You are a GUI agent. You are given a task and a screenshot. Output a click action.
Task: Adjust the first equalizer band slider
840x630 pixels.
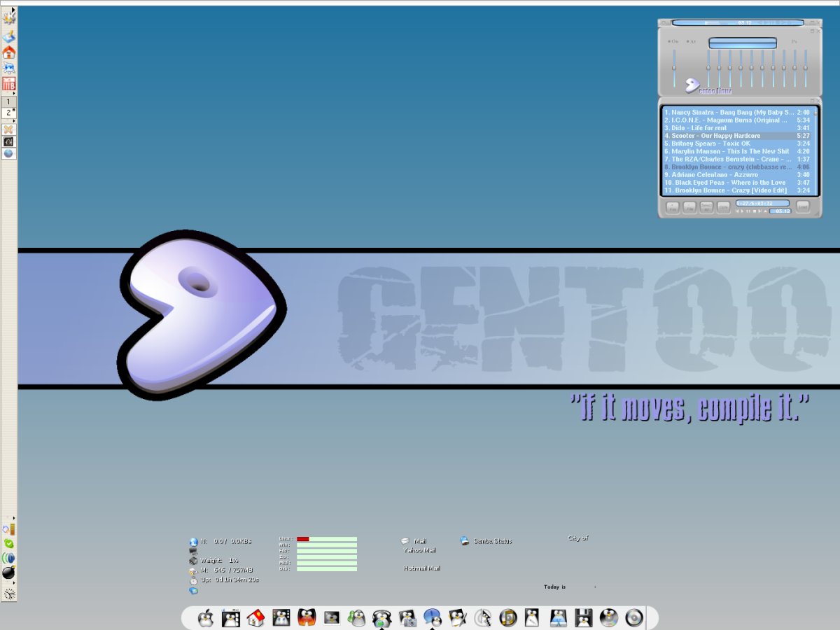pos(708,68)
